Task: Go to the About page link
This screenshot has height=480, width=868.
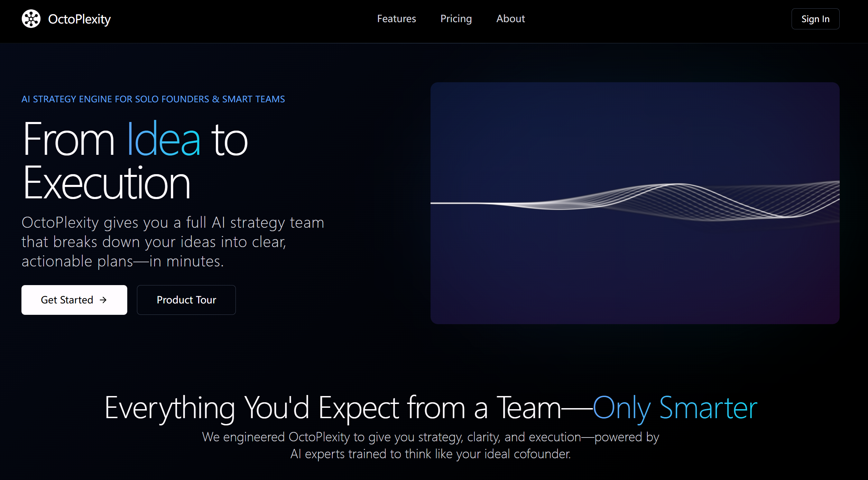Action: tap(510, 19)
